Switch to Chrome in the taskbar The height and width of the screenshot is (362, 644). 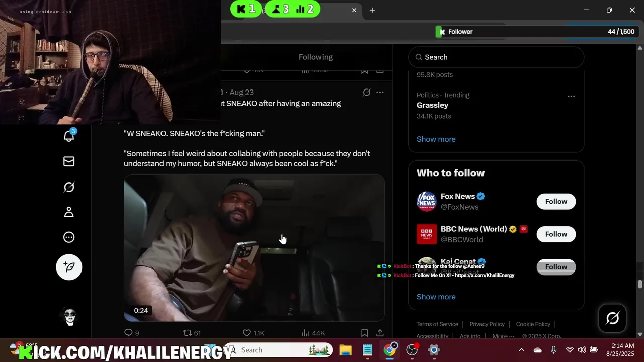click(390, 349)
